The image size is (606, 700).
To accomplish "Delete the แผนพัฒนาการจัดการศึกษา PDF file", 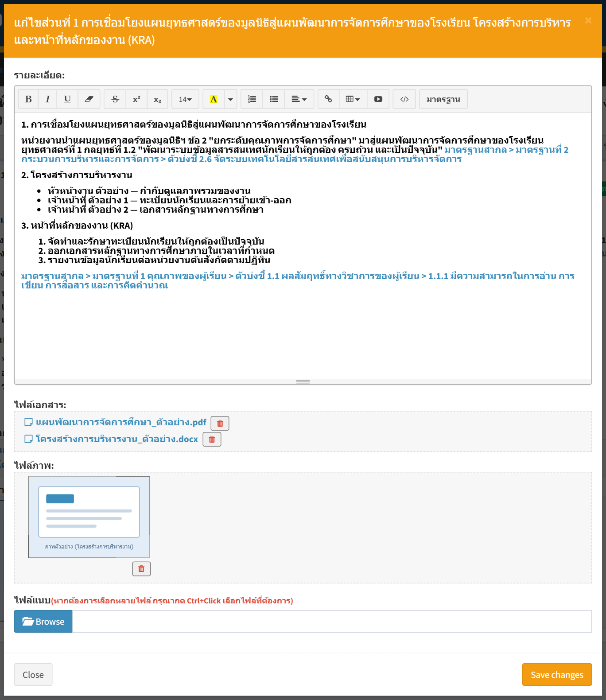I will point(220,423).
